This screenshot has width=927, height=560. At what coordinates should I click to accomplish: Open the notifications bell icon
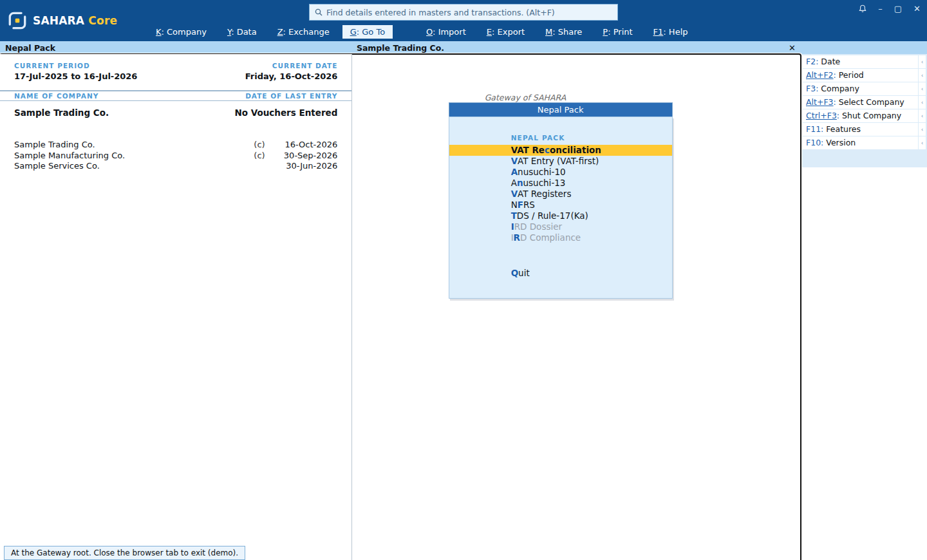[863, 9]
